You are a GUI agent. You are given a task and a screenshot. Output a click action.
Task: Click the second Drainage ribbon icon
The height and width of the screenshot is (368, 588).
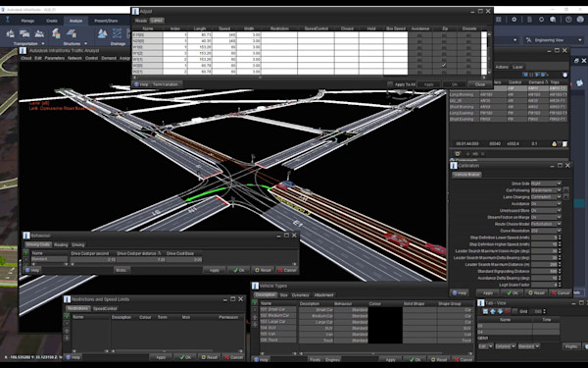click(x=117, y=33)
